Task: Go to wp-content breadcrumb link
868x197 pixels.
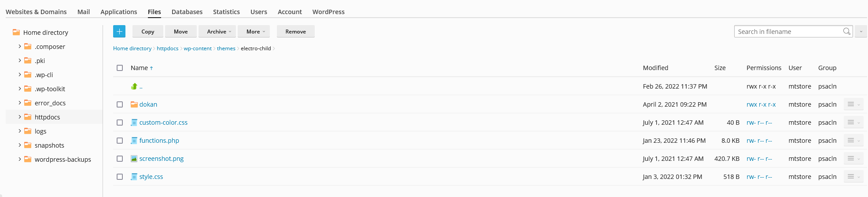Action: (x=198, y=48)
